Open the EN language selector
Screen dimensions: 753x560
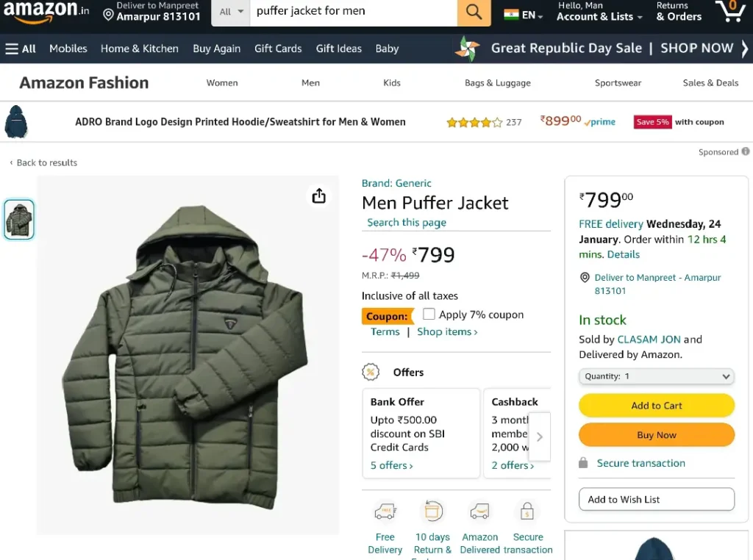click(x=524, y=15)
